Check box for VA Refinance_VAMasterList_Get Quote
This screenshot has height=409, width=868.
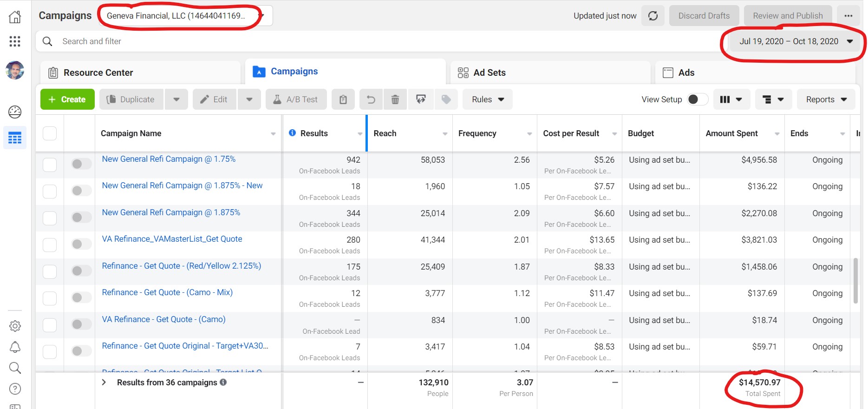50,244
